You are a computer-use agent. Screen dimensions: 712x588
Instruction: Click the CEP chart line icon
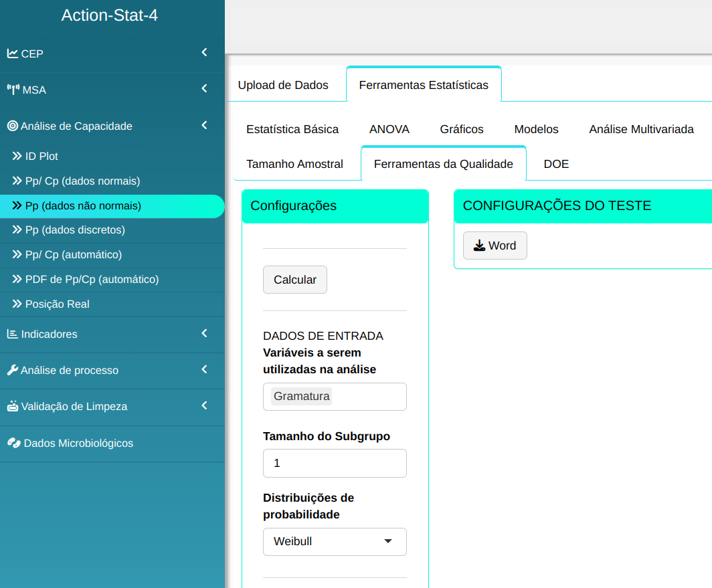tap(13, 54)
